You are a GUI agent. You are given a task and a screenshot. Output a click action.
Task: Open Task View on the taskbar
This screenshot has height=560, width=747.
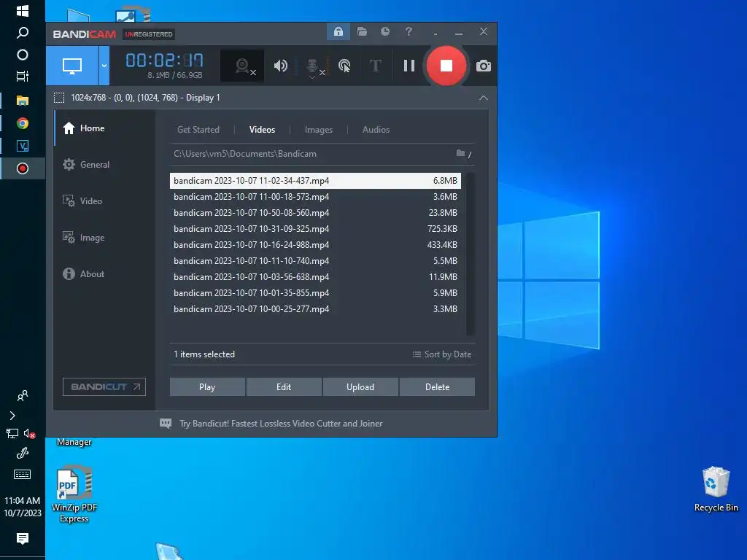coord(23,76)
